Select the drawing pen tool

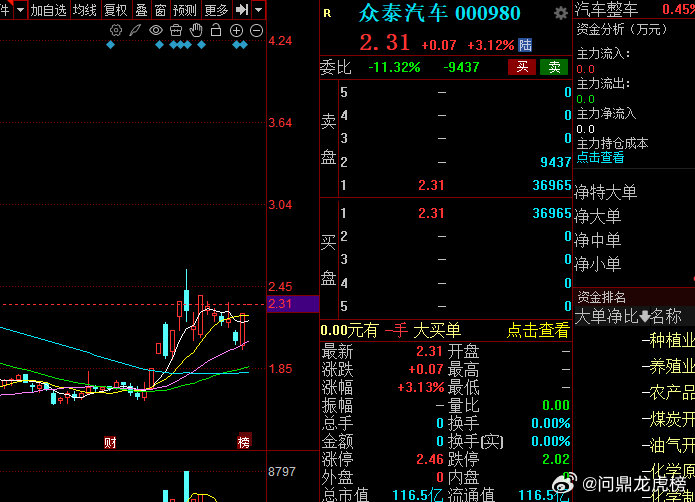[135, 30]
